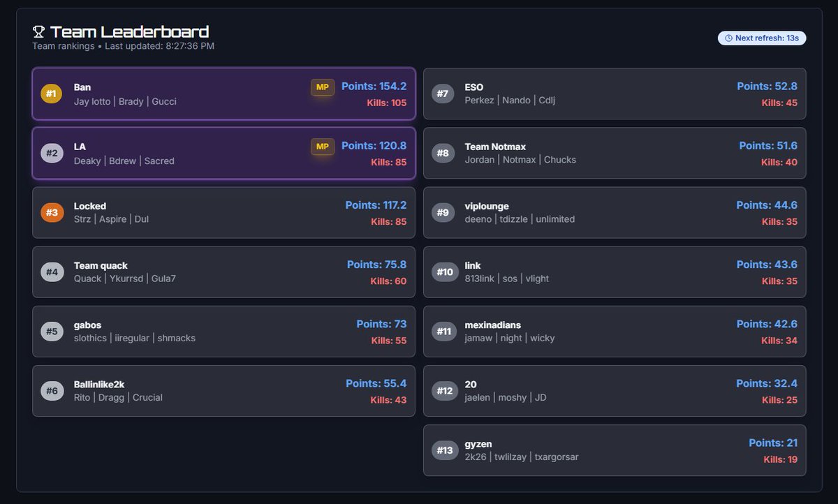The height and width of the screenshot is (504, 838).
Task: Select team name Ballinlike2k
Action: (99, 384)
